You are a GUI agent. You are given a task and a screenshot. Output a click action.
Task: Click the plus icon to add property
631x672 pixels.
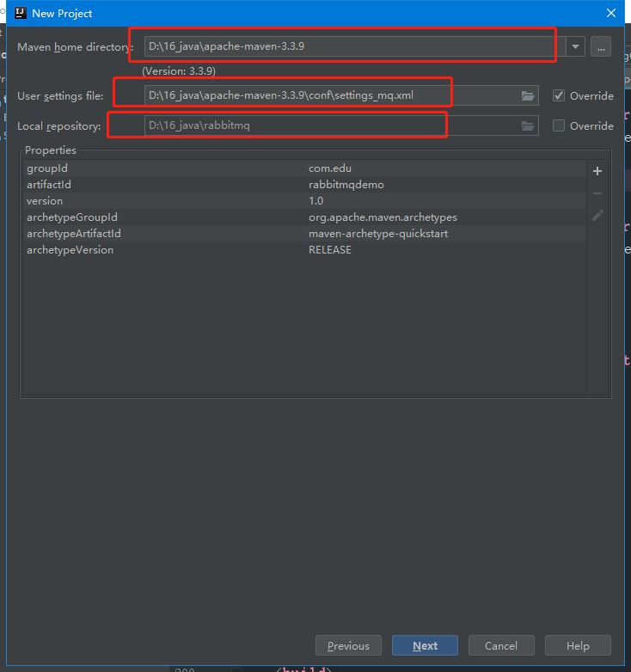597,171
